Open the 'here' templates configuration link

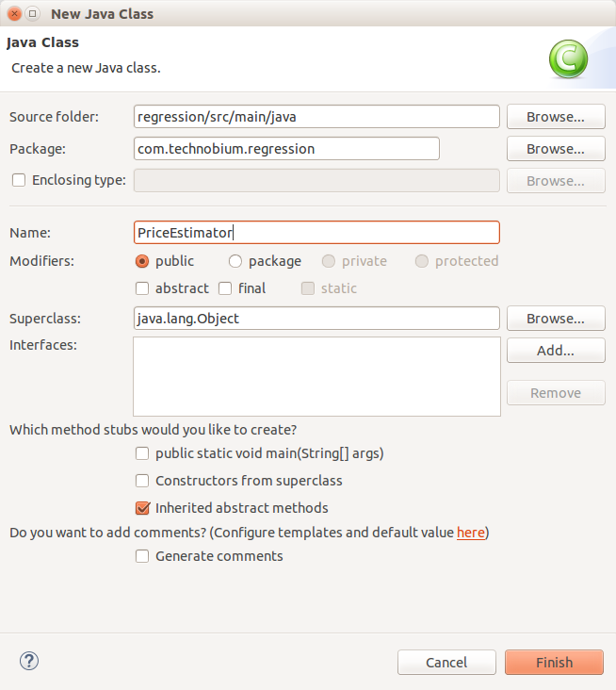[x=470, y=533]
